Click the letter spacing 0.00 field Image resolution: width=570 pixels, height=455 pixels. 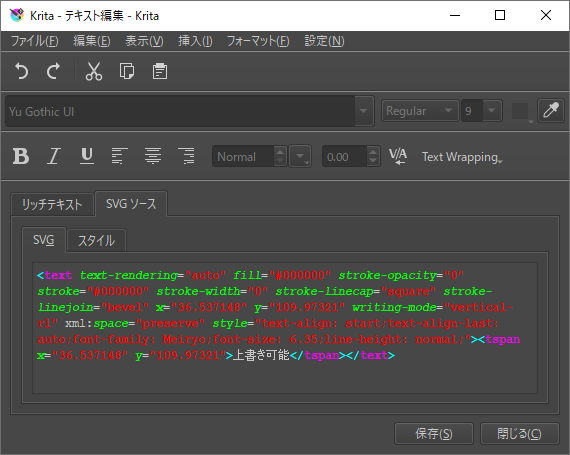[344, 157]
